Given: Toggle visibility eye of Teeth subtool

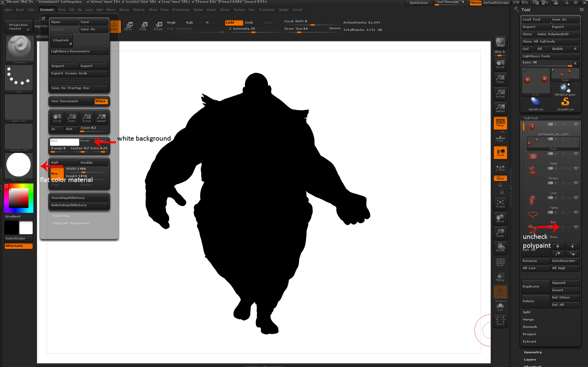Looking at the screenshot, I should [x=576, y=154].
